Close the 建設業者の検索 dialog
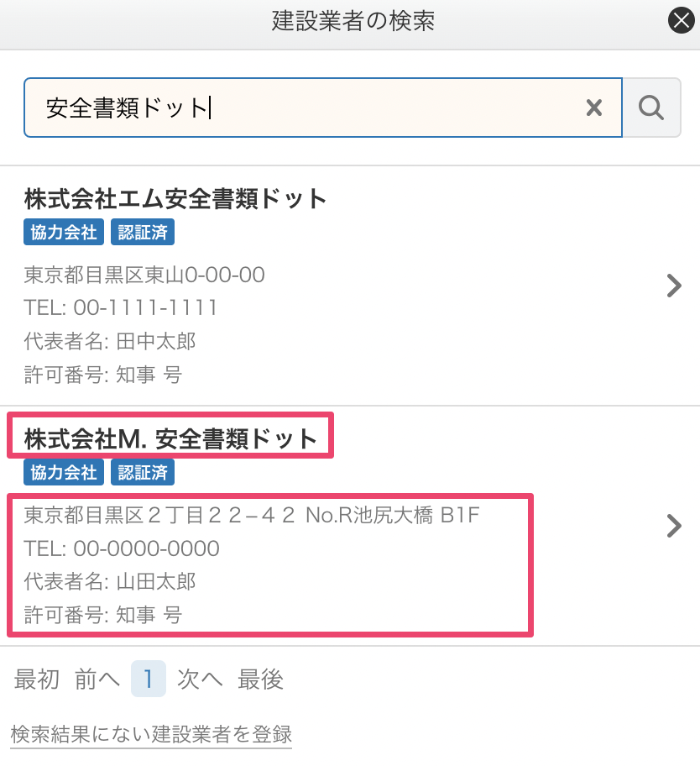This screenshot has width=700, height=766. [x=681, y=20]
